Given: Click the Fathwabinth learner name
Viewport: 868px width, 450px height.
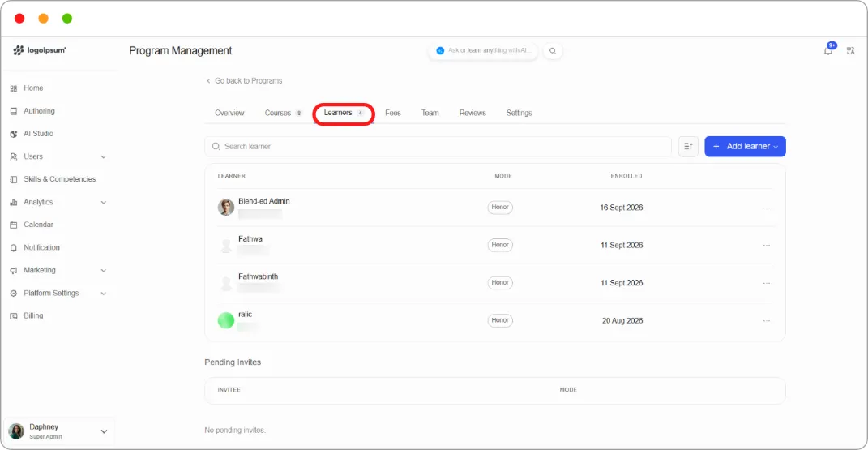Looking at the screenshot, I should coord(258,276).
